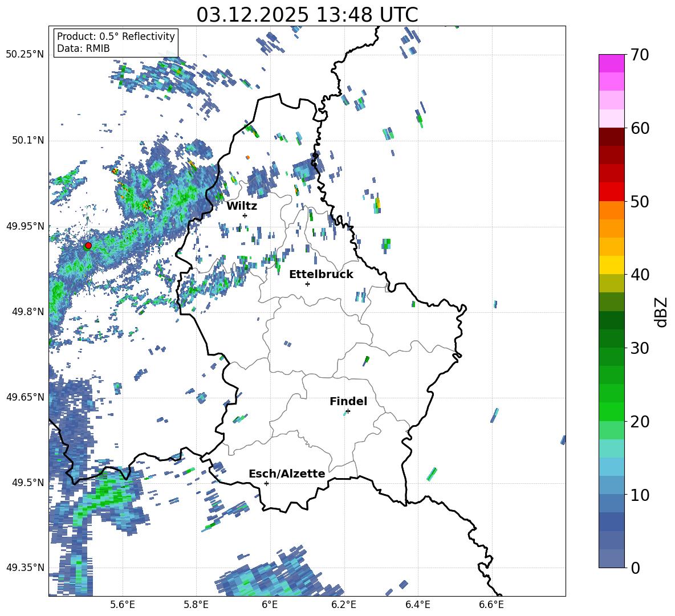
Task: Click the red radar site marker dot
Action: click(x=88, y=246)
